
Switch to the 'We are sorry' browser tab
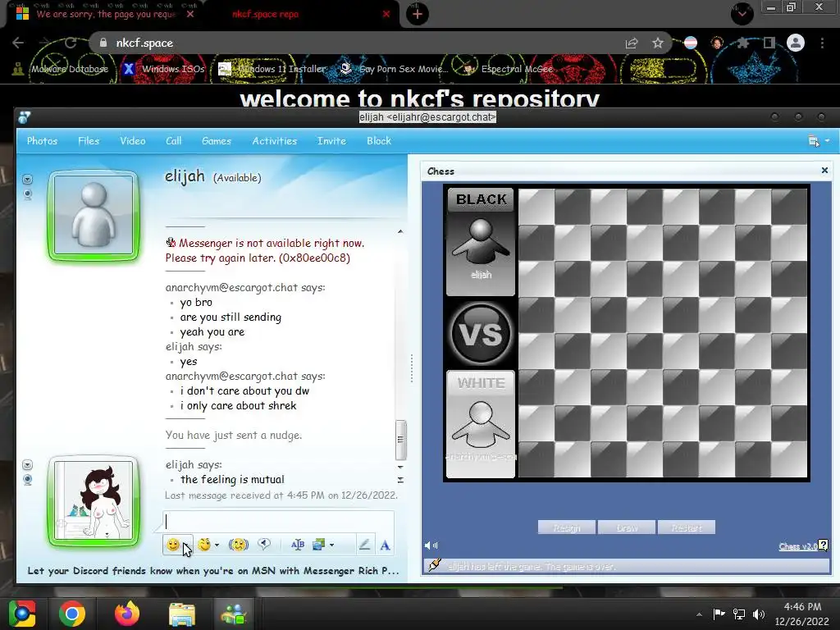(x=106, y=14)
